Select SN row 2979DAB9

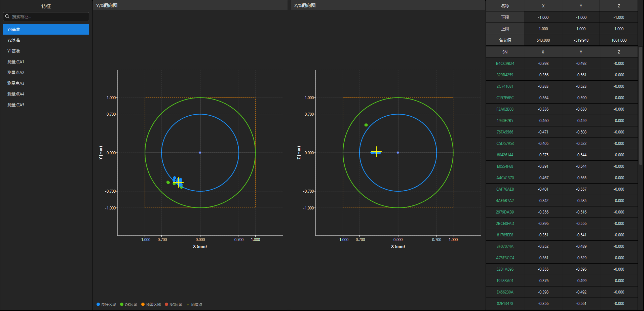505,212
